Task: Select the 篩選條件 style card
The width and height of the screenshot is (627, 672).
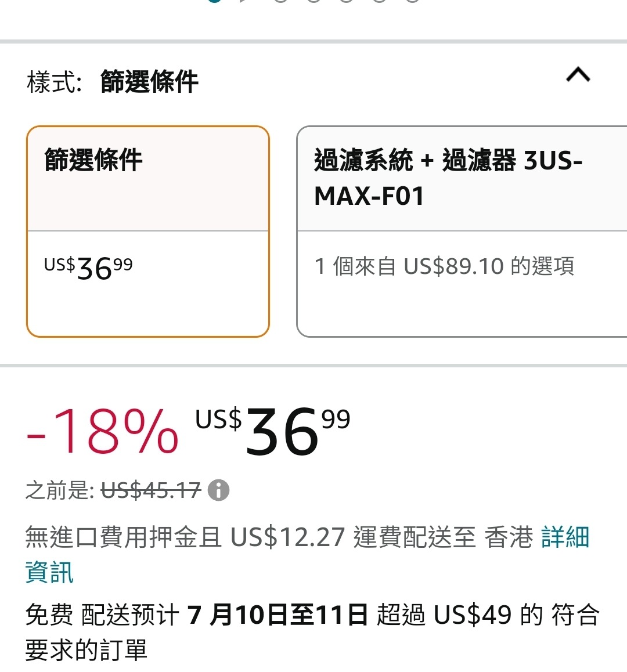Action: tap(148, 232)
